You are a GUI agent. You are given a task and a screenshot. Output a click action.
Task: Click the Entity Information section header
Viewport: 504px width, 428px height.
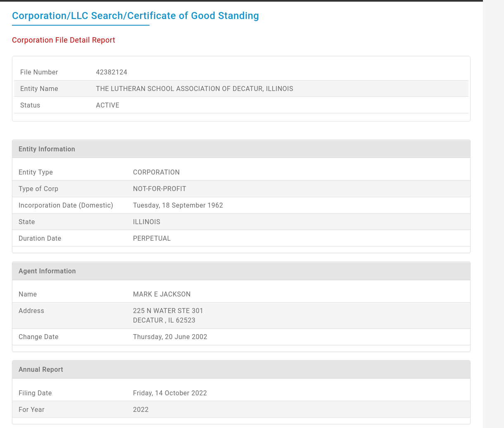pos(47,149)
